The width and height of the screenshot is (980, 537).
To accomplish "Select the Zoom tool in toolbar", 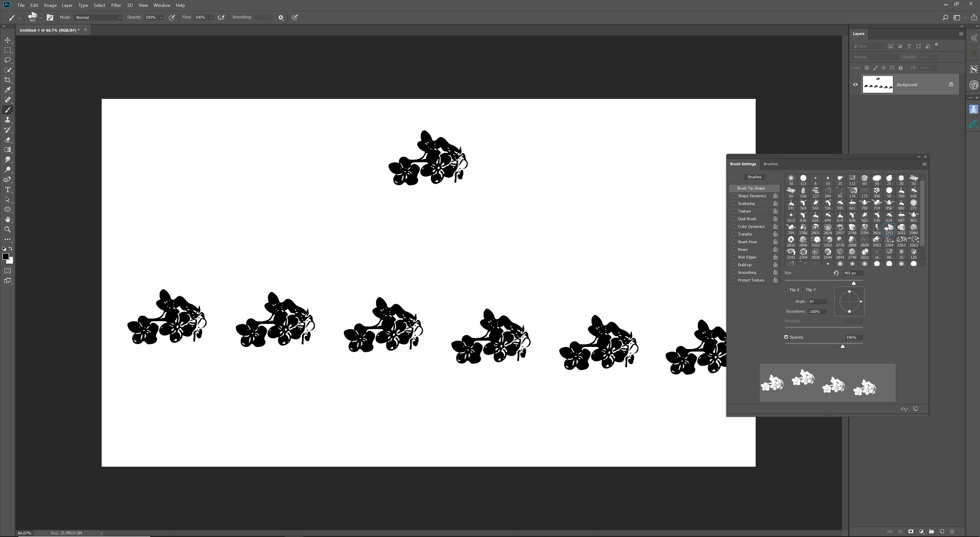I will coord(8,229).
